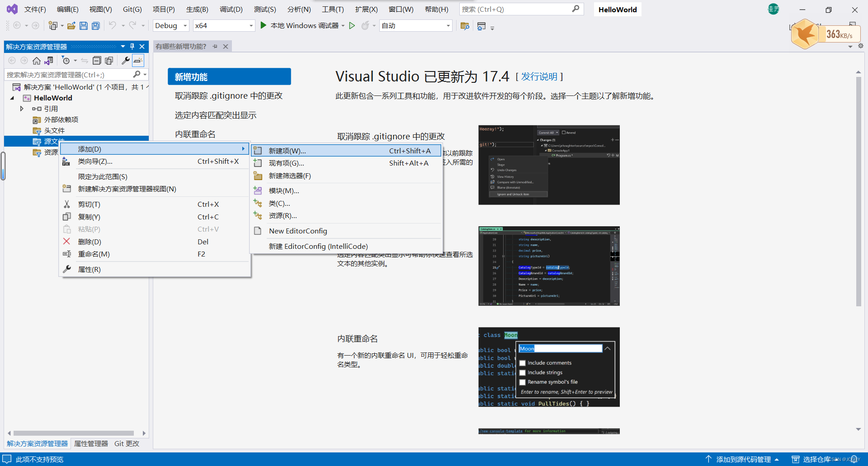Unpin the Solution Explorer panel
Viewport: 868px width, 466px height.
coord(132,46)
